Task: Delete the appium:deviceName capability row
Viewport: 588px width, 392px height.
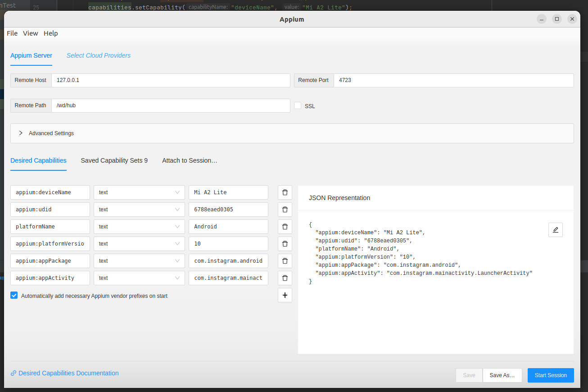Action: tap(285, 192)
